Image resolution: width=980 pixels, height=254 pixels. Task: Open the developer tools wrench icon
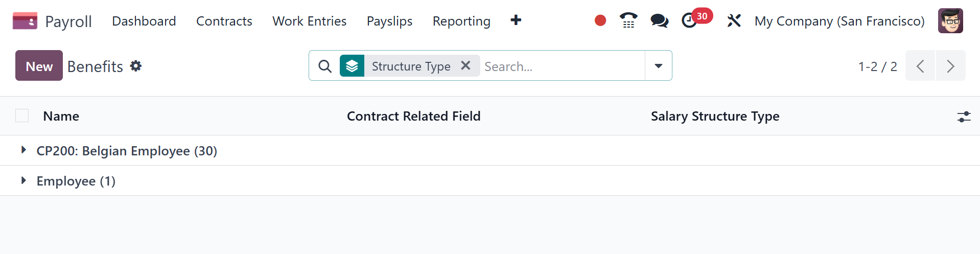tap(734, 21)
